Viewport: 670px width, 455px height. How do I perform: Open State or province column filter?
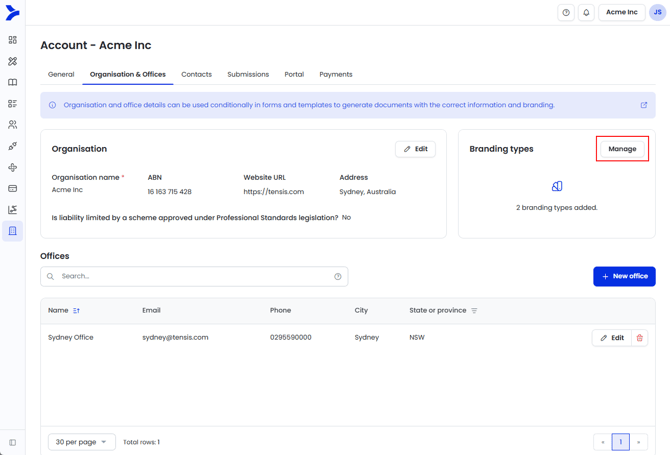[x=474, y=311]
